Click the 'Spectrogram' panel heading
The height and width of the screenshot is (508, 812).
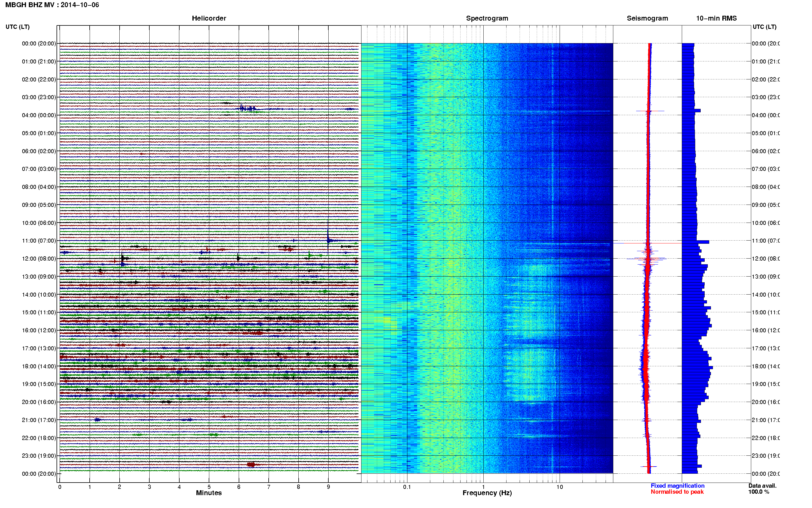click(487, 18)
